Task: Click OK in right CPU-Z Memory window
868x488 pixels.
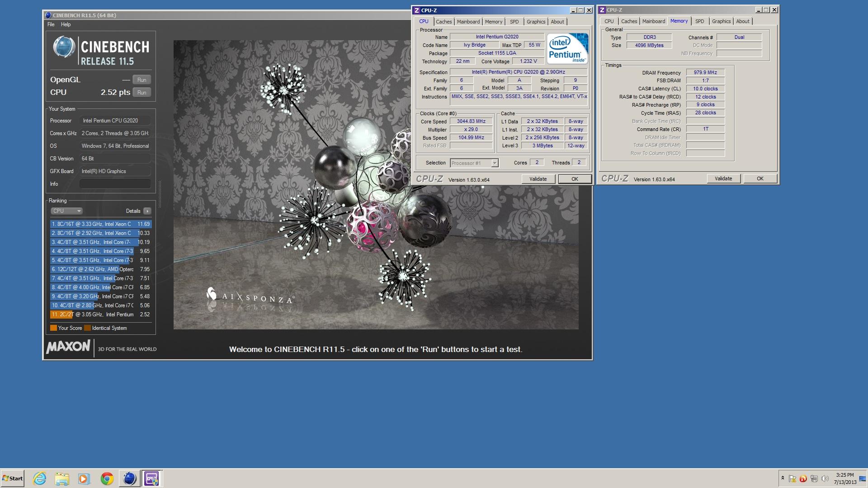Action: point(760,178)
